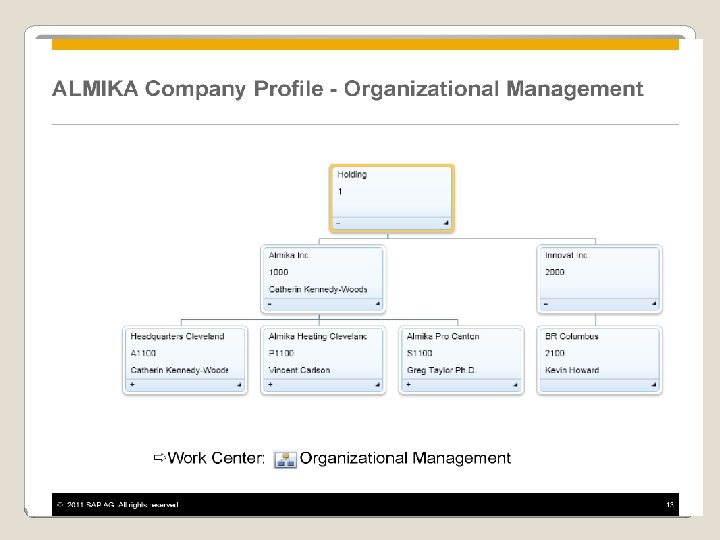The image size is (720, 540).
Task: Click Catherin Kennedy-Woods in Almika Inc. card
Action: pyautogui.click(x=318, y=289)
